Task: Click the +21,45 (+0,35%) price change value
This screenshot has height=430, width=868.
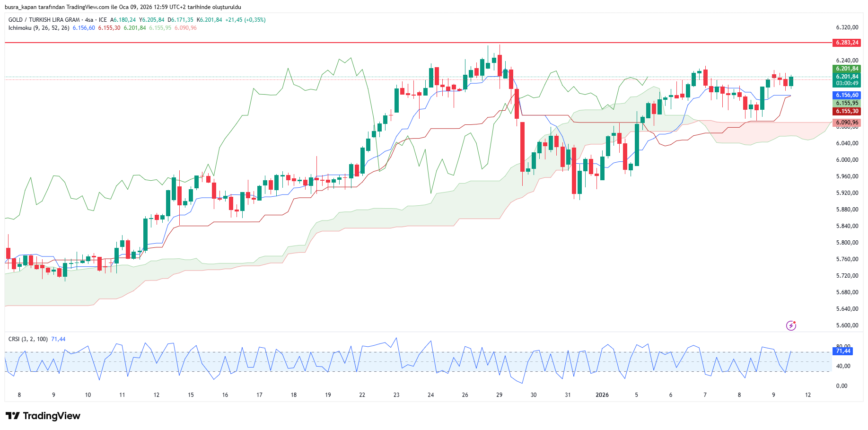Action: coord(245,20)
